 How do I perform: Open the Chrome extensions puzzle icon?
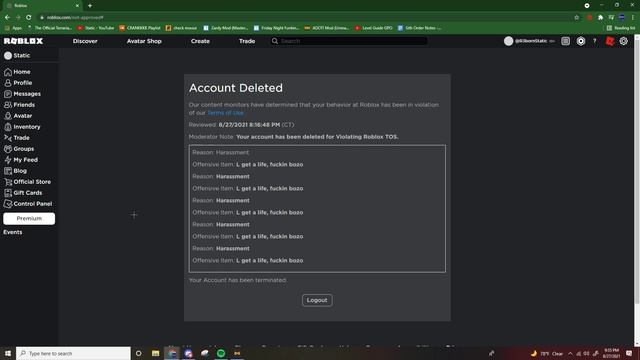(x=600, y=18)
